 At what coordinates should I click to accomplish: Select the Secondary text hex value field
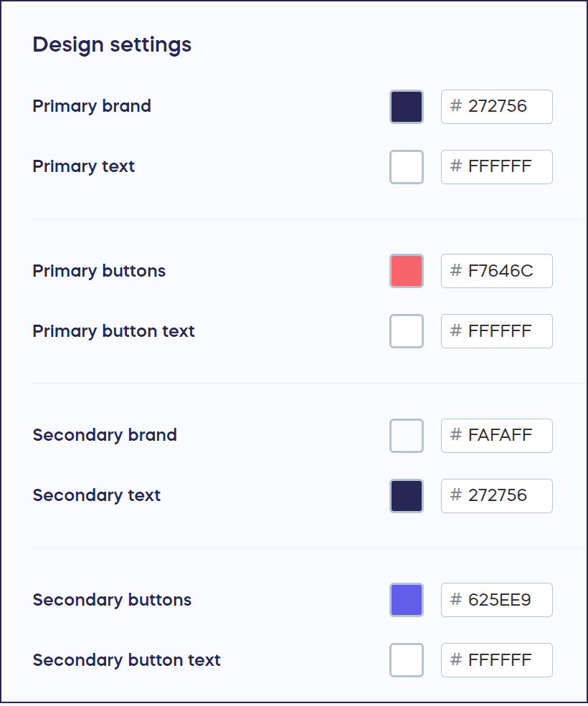[x=496, y=495]
